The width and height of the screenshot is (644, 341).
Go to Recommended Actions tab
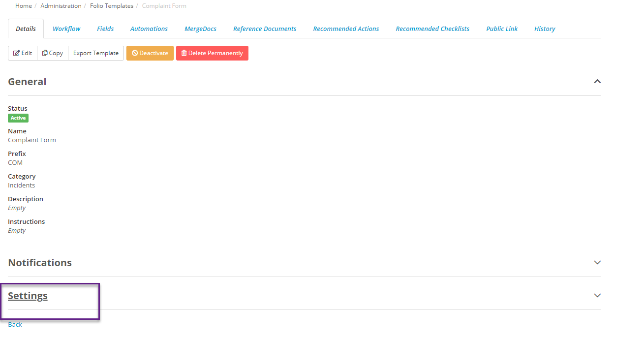(x=346, y=29)
